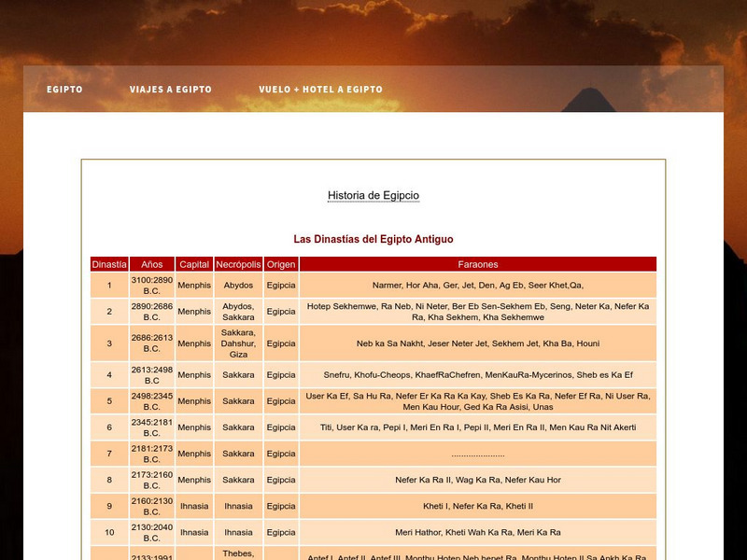Select the Abydos necropolis cell of dynasty 1

click(x=238, y=286)
